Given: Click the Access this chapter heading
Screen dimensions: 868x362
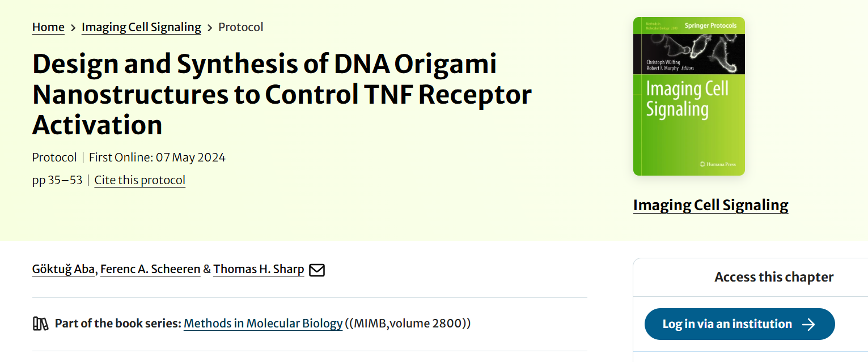Looking at the screenshot, I should pos(773,277).
